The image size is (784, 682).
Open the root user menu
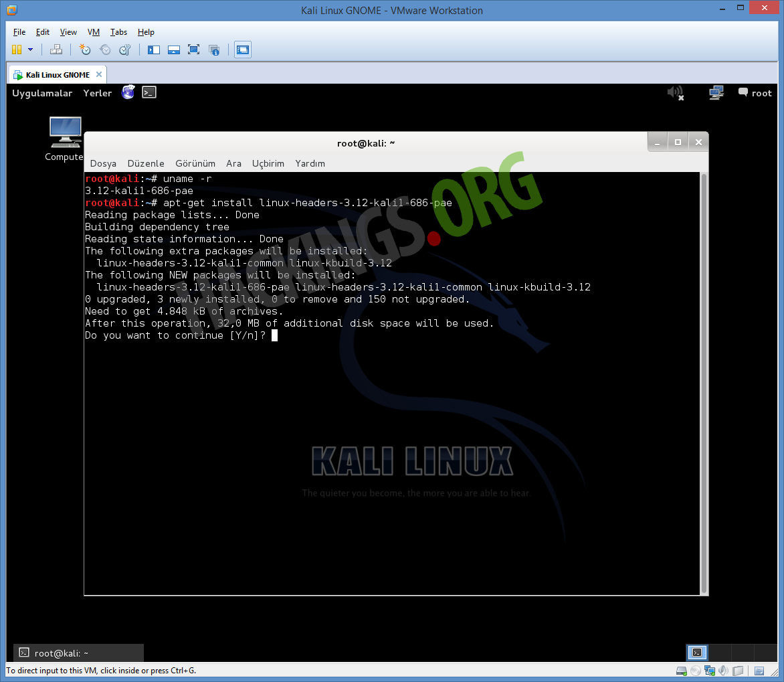755,93
